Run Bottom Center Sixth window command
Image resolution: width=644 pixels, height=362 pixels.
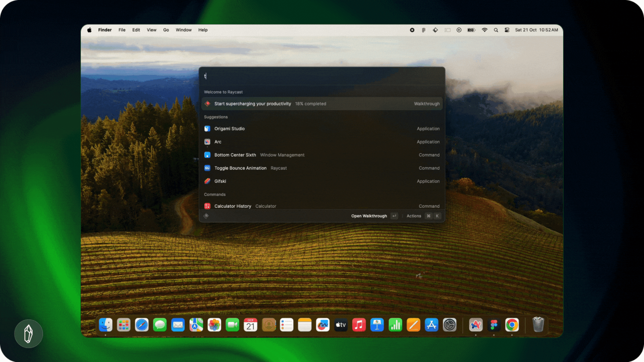pos(322,155)
